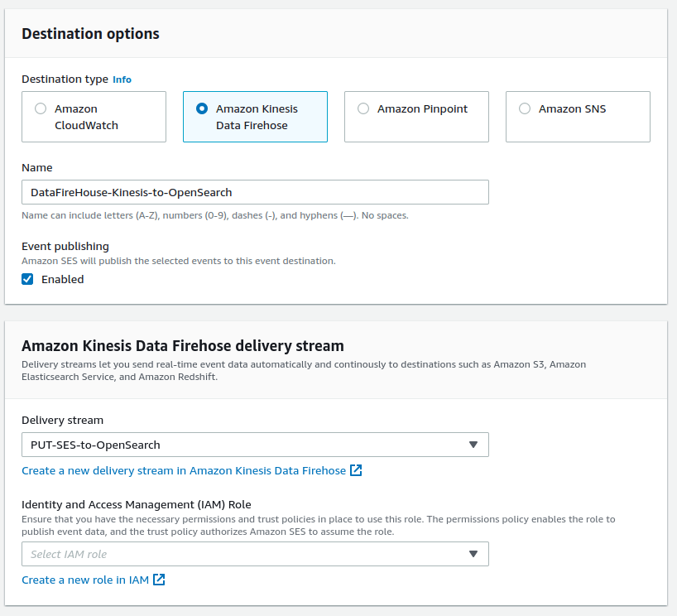Uncheck the Enabled event publishing checkbox
The height and width of the screenshot is (616, 677).
[27, 279]
